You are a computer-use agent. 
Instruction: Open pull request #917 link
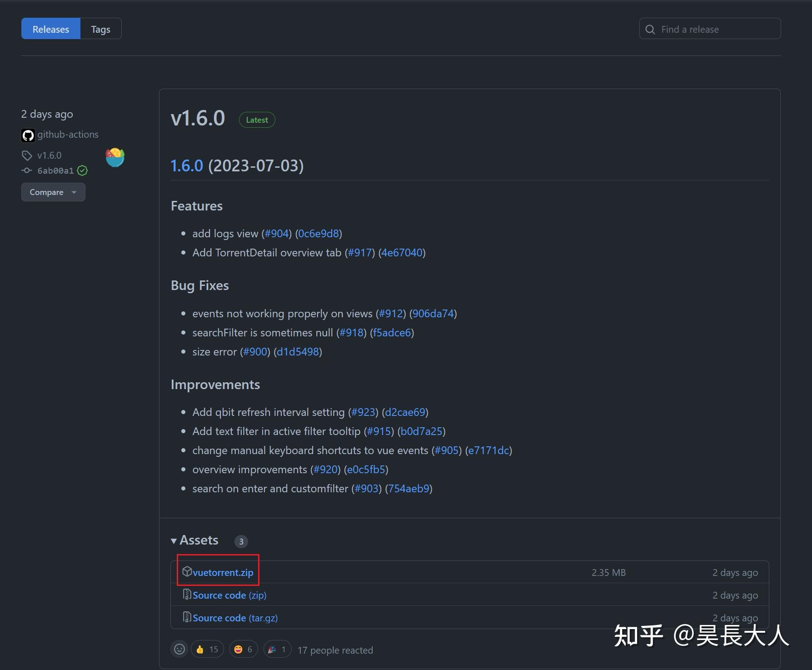[360, 253]
